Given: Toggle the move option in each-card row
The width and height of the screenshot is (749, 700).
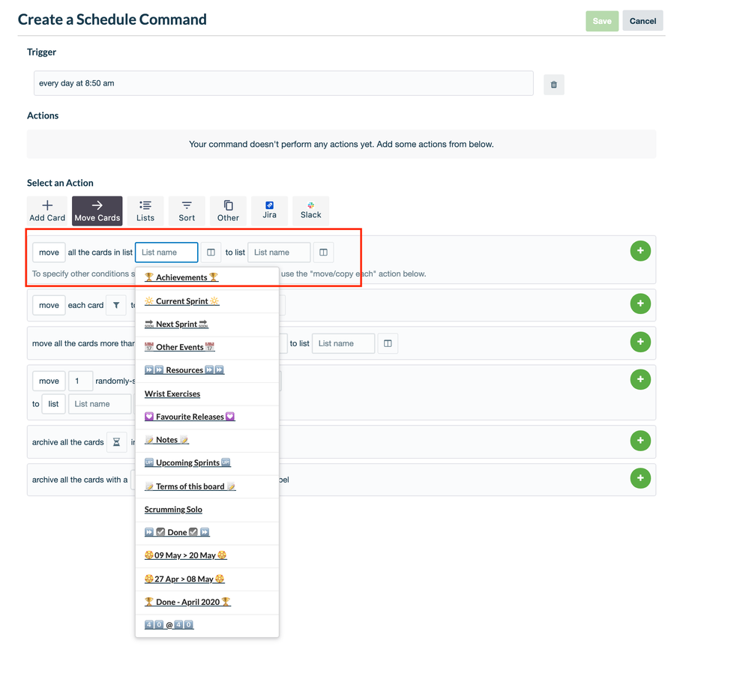Looking at the screenshot, I should click(x=49, y=305).
